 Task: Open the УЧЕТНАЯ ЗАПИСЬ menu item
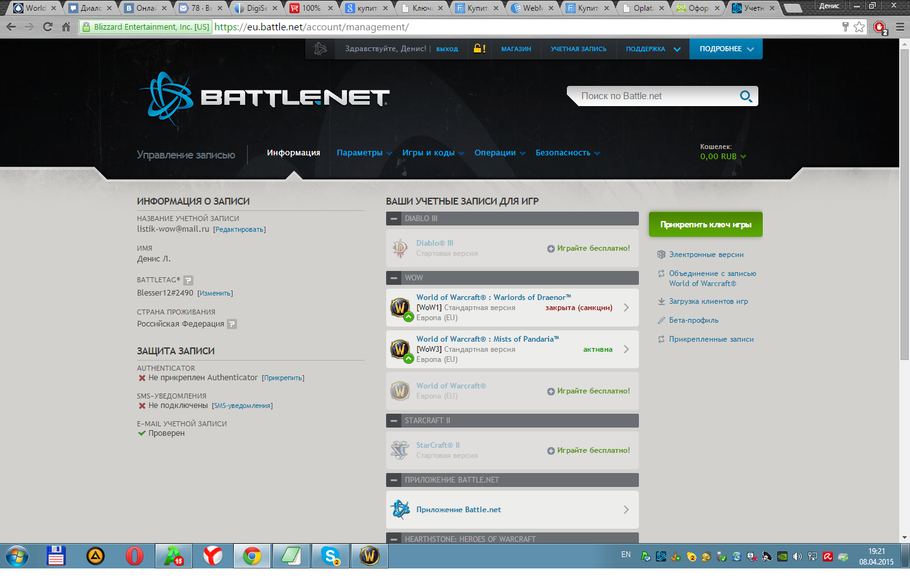tap(579, 49)
